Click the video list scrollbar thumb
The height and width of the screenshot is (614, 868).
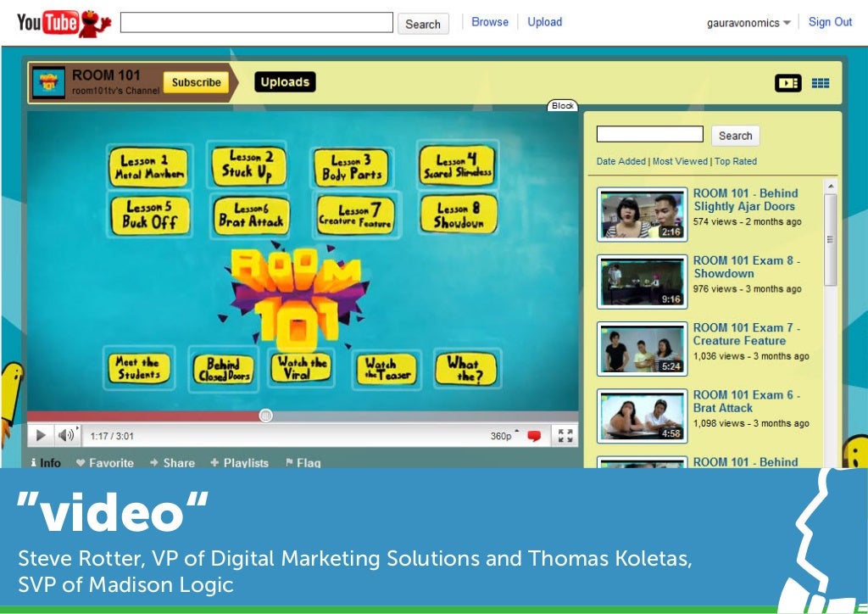(830, 239)
